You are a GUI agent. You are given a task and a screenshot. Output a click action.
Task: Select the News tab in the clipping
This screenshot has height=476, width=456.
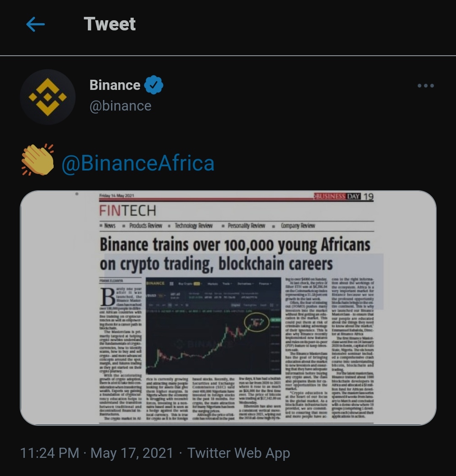tap(109, 226)
